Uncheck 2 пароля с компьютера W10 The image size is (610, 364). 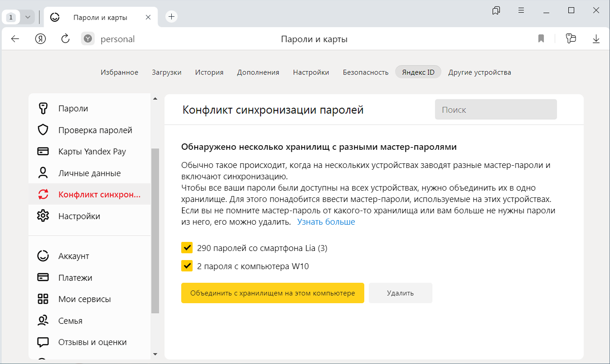pyautogui.click(x=187, y=266)
